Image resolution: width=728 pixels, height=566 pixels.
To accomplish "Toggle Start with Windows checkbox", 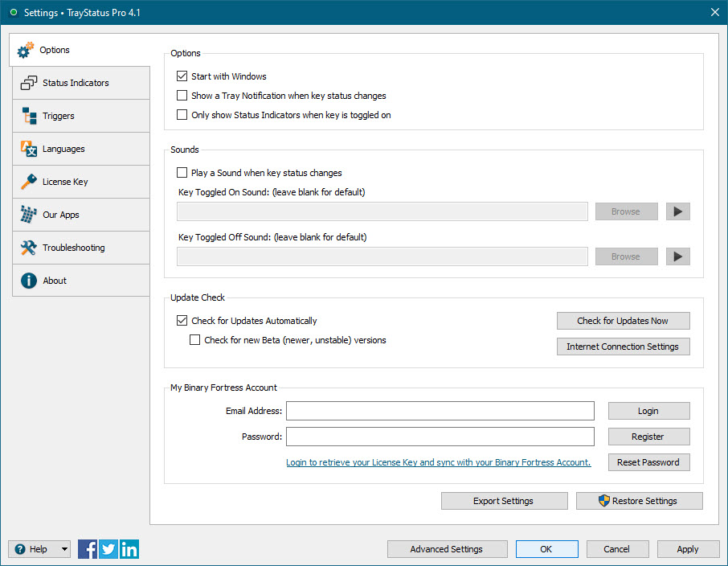I will click(x=182, y=76).
